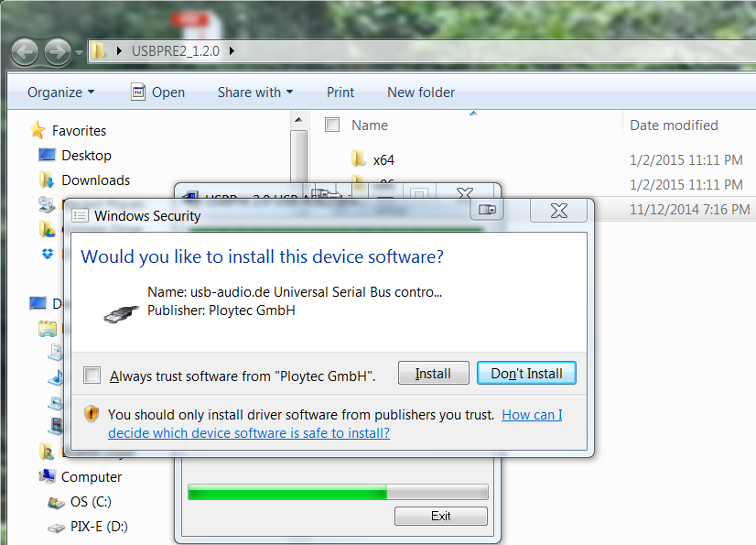This screenshot has height=545, width=756.
Task: Click the Explorer Forward arrow
Action: [x=58, y=51]
